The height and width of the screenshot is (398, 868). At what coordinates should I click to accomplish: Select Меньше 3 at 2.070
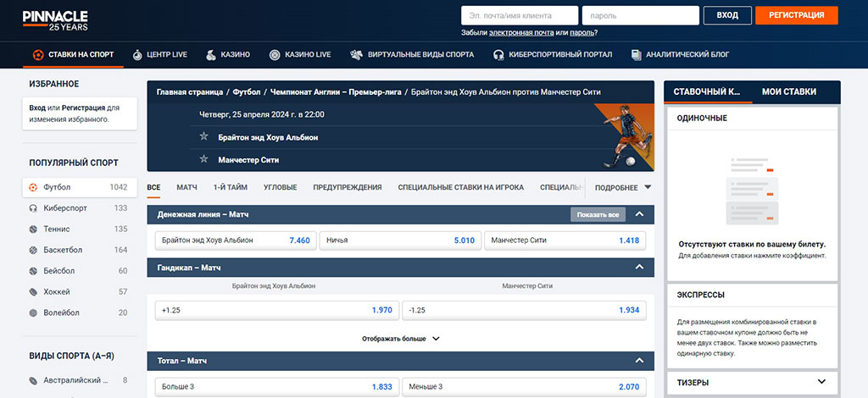(524, 387)
